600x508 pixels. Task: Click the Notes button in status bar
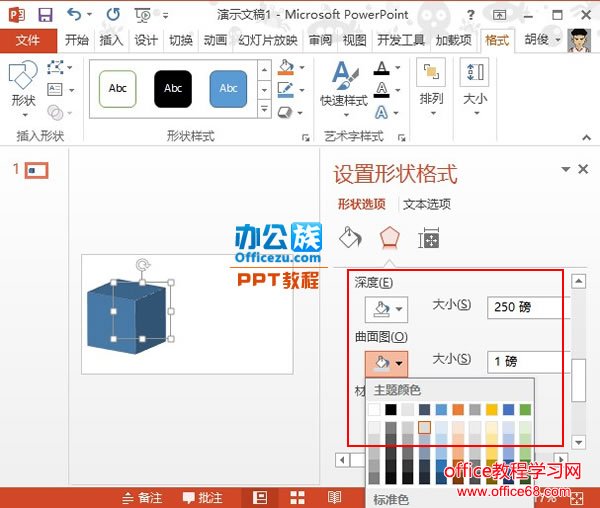point(142,498)
